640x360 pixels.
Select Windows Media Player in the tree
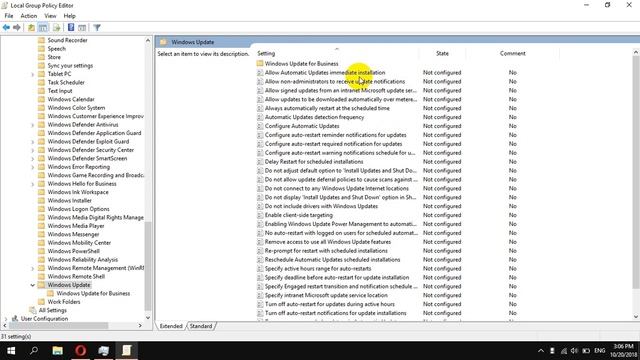(x=76, y=226)
